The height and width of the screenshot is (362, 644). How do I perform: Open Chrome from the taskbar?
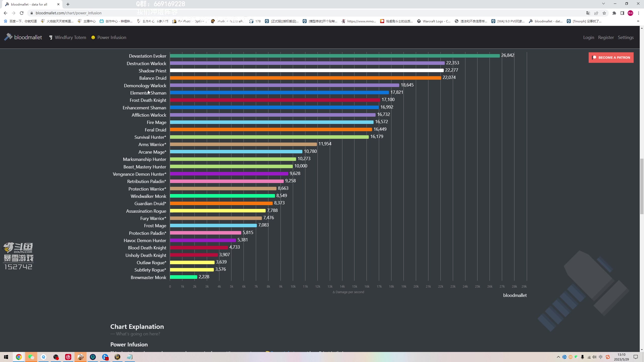pos(19,357)
